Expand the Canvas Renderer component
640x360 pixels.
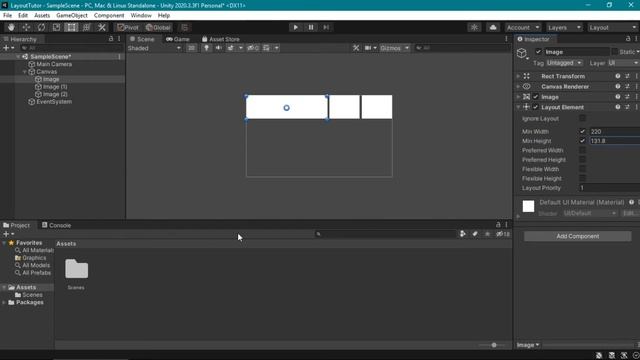pyautogui.click(x=518, y=87)
